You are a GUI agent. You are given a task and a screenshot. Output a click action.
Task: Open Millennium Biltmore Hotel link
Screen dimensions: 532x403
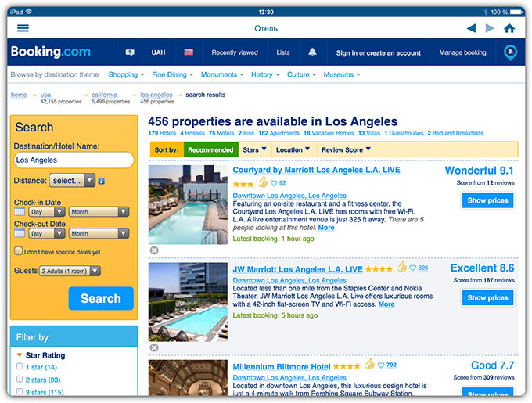pos(282,367)
